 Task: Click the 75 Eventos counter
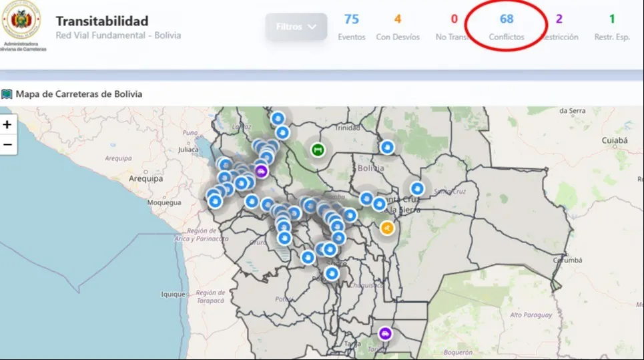click(352, 27)
